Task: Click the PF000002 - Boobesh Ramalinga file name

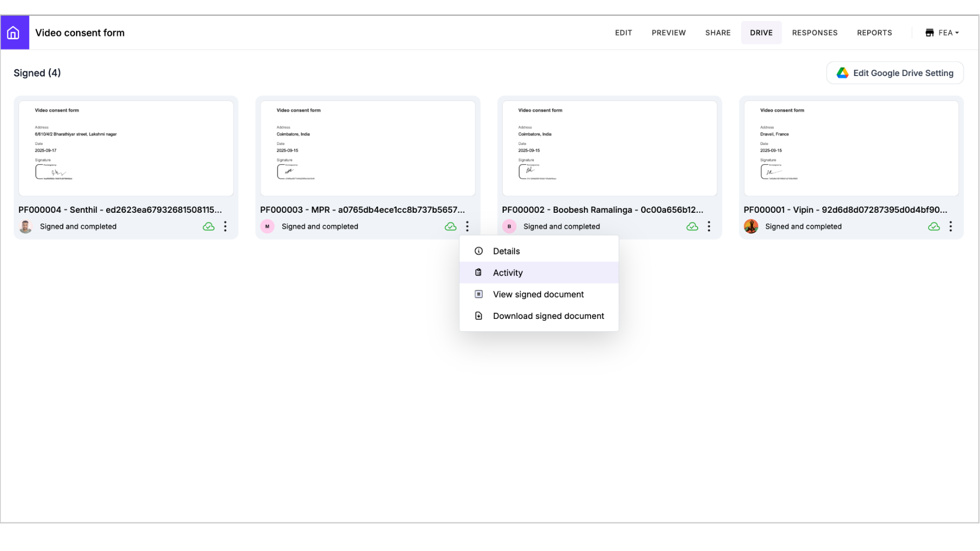Action: coord(602,210)
